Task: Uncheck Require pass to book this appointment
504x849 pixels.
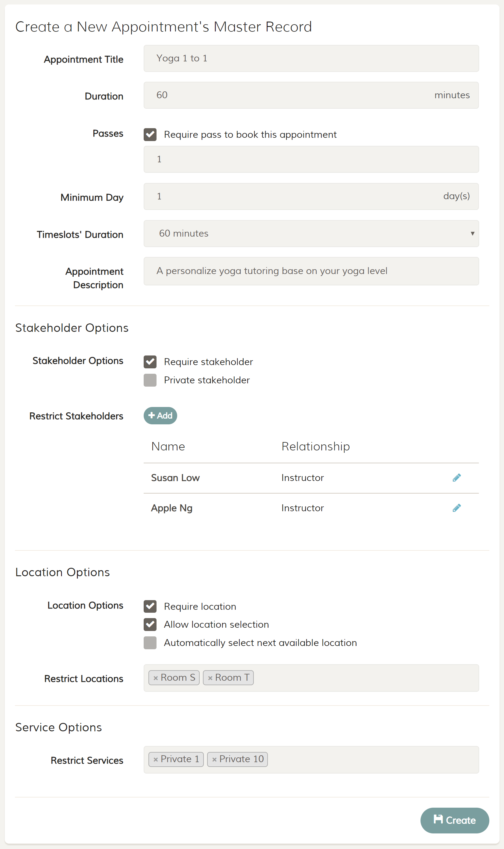Action: 150,134
